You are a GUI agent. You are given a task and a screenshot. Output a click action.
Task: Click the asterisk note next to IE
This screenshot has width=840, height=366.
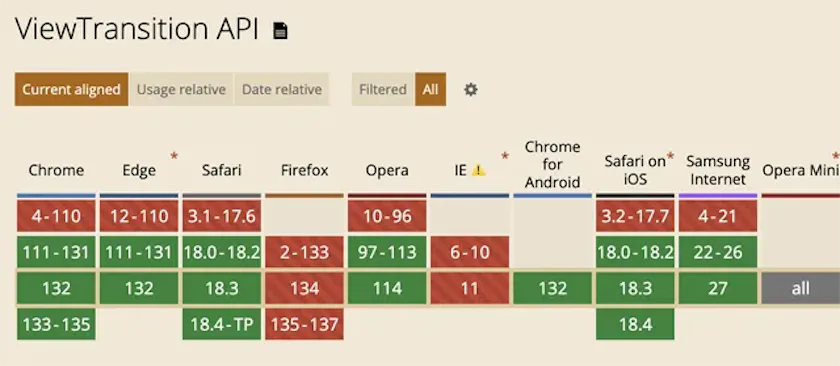505,156
